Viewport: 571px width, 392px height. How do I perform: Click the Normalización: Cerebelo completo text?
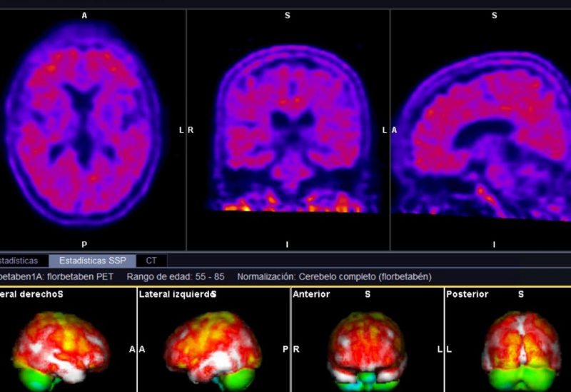click(334, 276)
